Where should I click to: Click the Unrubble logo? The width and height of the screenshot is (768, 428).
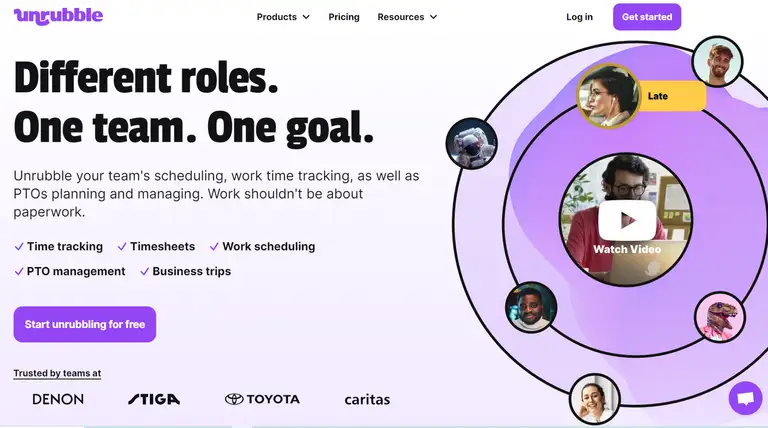pyautogui.click(x=58, y=16)
